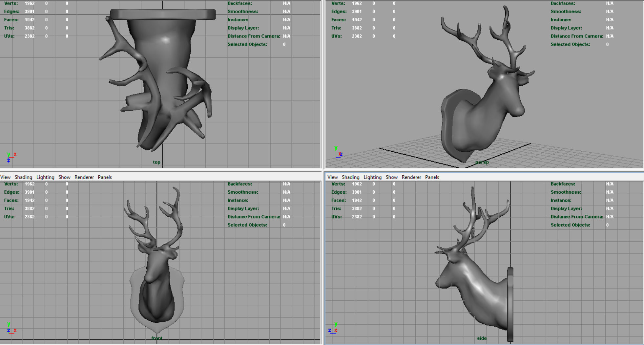644x345 pixels.
Task: Open the Panels menu in the side panel
Action: (x=432, y=177)
